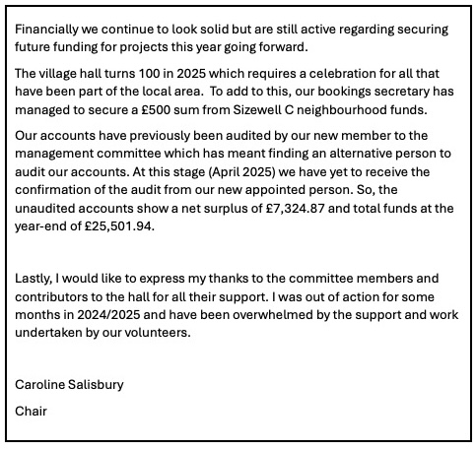Click the word 'unaudited' in the accounts sentence

(46, 209)
